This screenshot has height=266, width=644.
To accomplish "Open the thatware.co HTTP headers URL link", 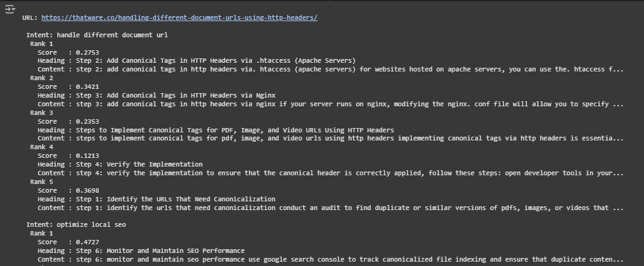I will click(179, 17).
